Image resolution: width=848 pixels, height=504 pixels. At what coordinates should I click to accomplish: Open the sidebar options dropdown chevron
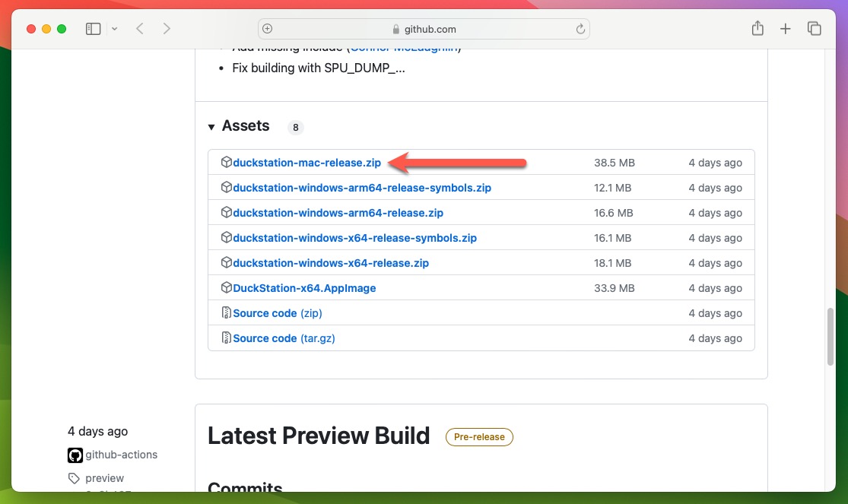pyautogui.click(x=114, y=28)
